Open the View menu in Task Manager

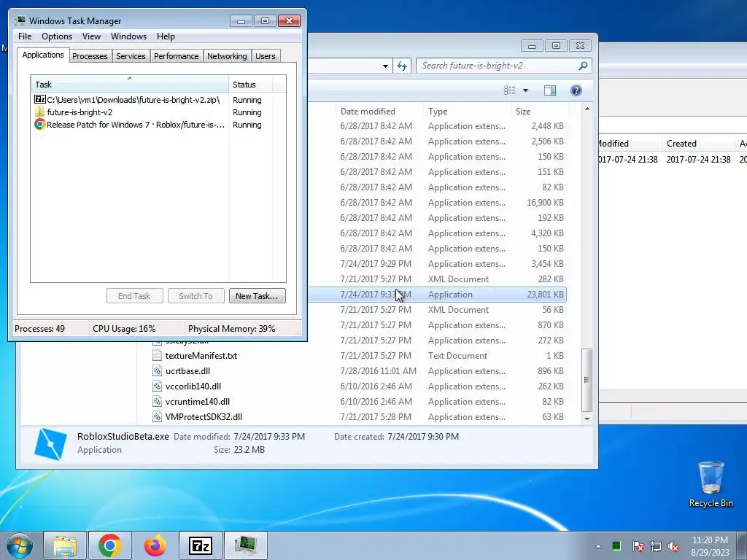[91, 36]
